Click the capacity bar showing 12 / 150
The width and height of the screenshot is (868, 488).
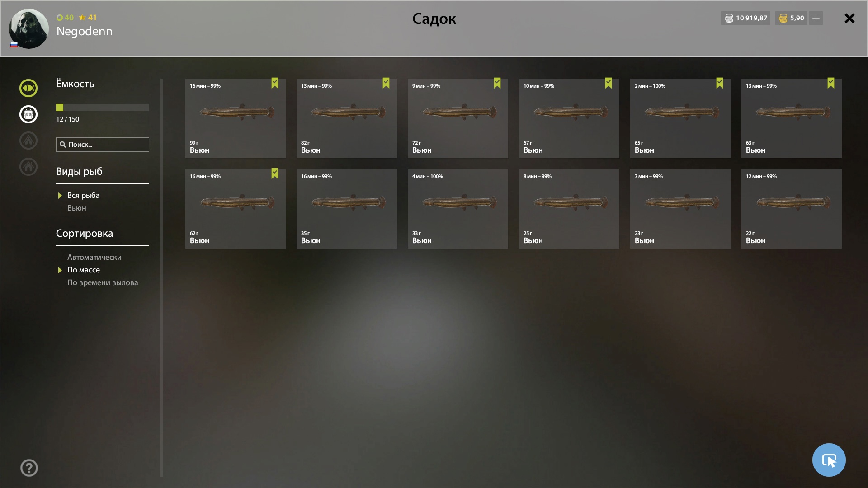coord(103,108)
